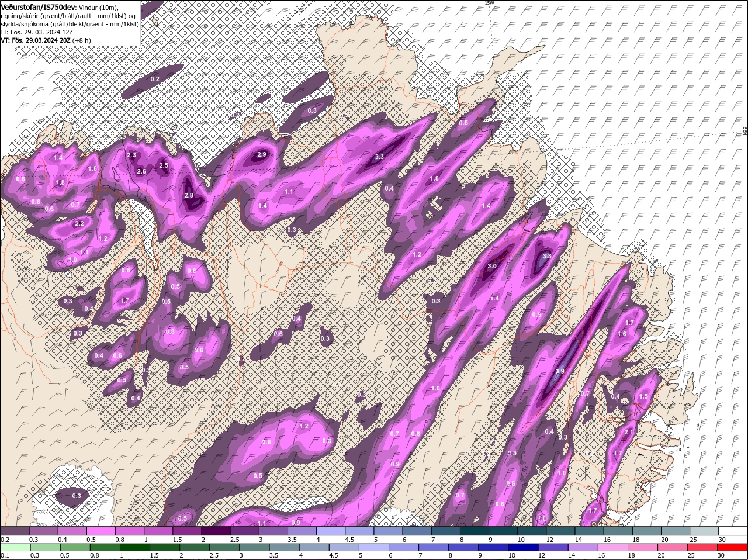Select the 3.3 precipitation value on the map

tap(379, 157)
